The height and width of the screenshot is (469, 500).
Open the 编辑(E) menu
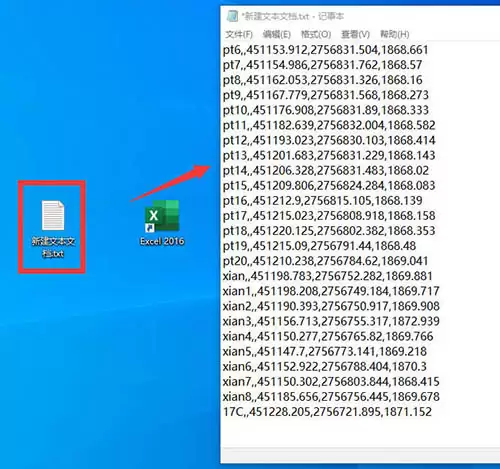[277, 34]
